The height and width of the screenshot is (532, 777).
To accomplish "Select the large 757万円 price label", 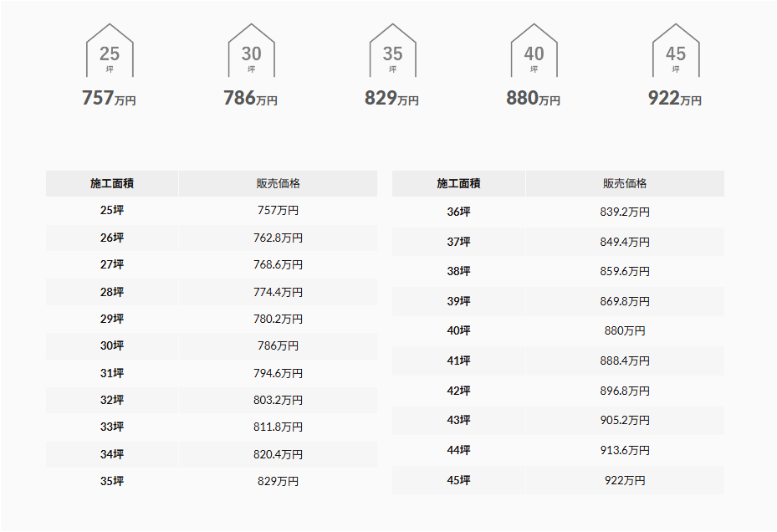I will [x=109, y=98].
